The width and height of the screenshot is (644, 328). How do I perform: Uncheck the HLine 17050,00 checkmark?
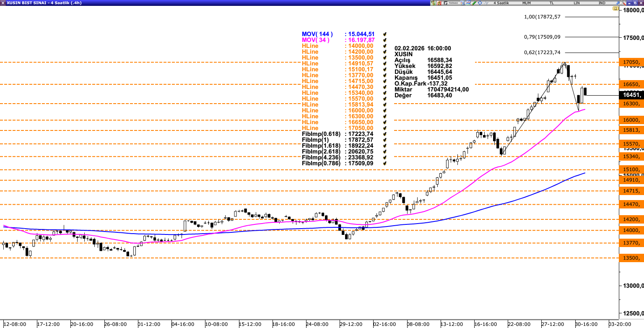384,128
